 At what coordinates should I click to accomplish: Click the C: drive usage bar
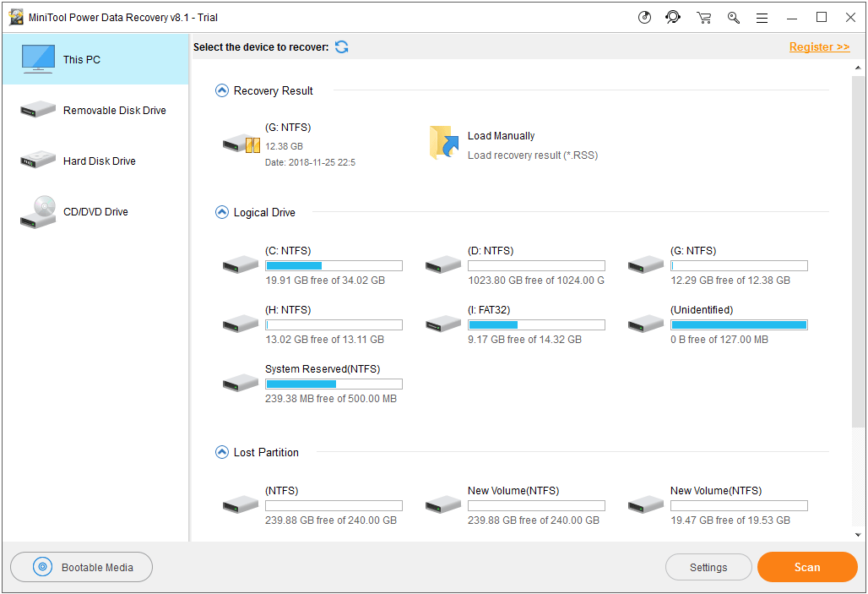point(334,266)
